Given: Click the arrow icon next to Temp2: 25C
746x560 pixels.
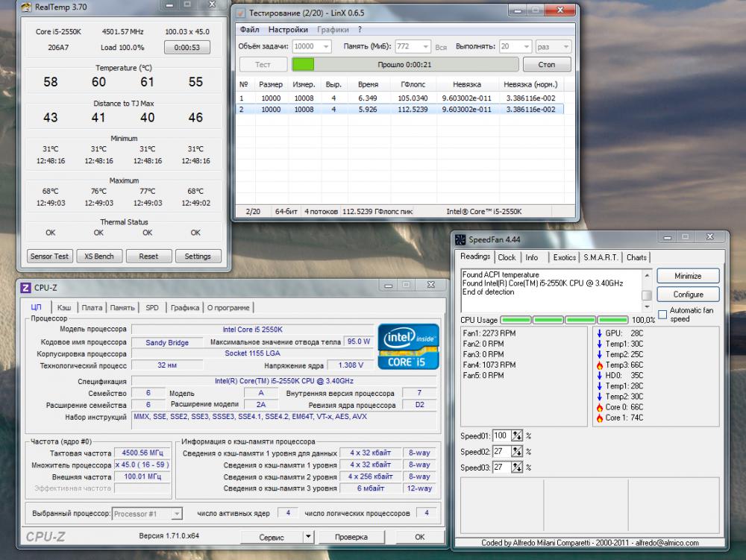Looking at the screenshot, I should click(x=600, y=355).
